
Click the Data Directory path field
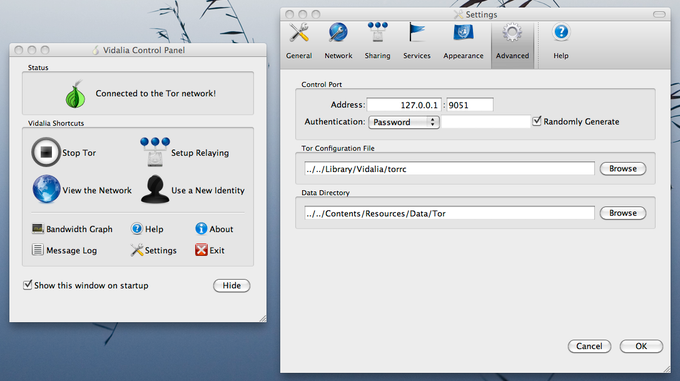(449, 213)
